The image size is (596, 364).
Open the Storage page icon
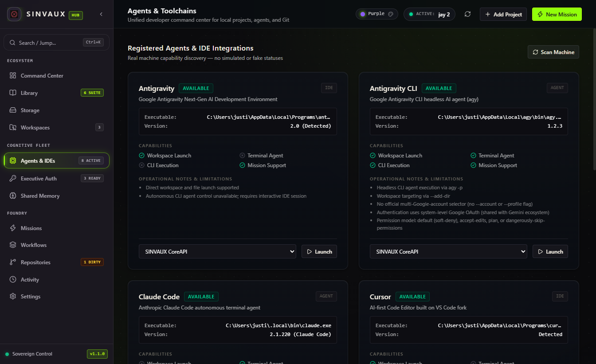13,110
